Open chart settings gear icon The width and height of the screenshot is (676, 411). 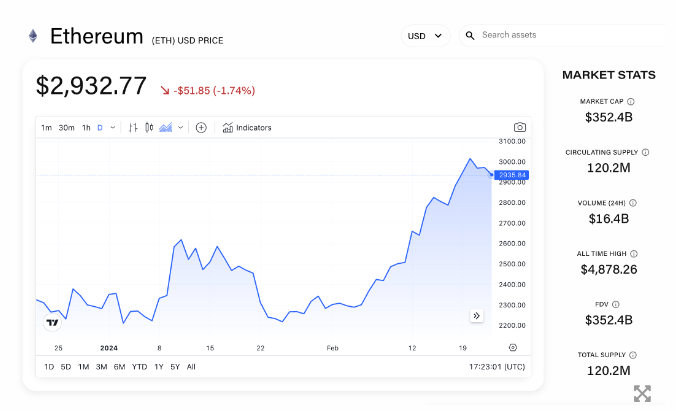512,347
